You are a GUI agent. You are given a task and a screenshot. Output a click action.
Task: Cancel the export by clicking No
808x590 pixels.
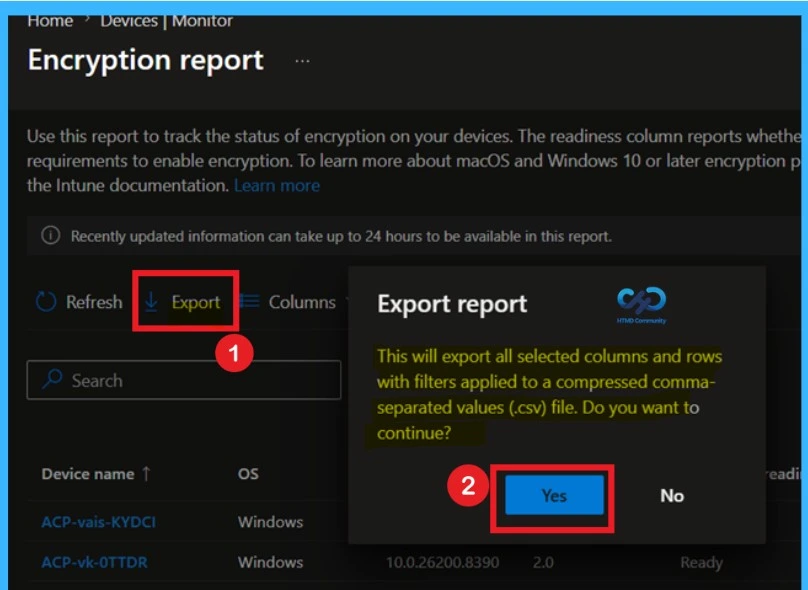[672, 495]
